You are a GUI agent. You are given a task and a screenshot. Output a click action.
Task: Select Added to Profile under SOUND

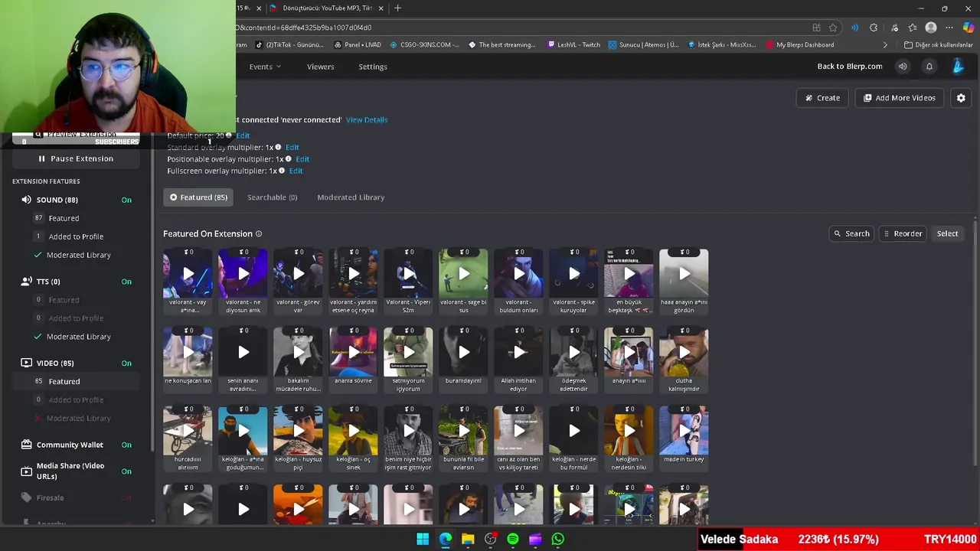[76, 236]
